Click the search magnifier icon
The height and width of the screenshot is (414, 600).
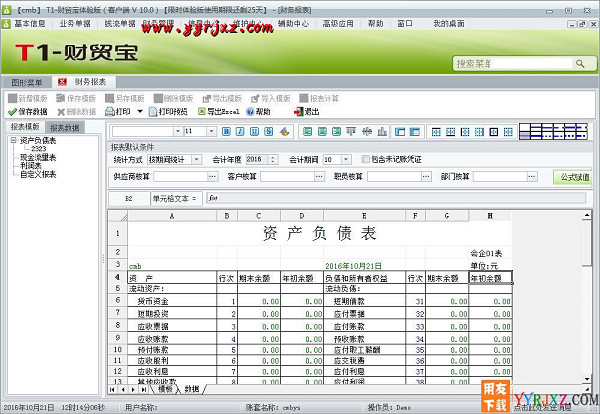[x=580, y=64]
